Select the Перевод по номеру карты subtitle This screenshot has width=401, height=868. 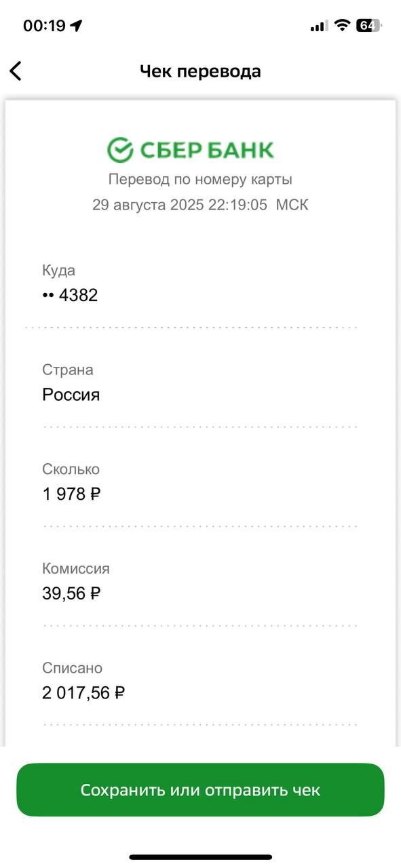click(x=200, y=180)
